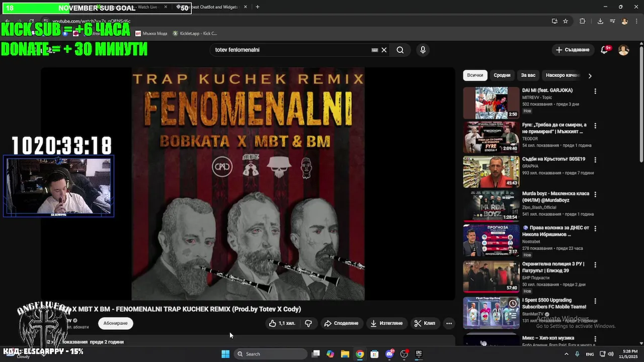Open options menu for Murda boyz video
Screen dimensions: 644x362
[595, 194]
